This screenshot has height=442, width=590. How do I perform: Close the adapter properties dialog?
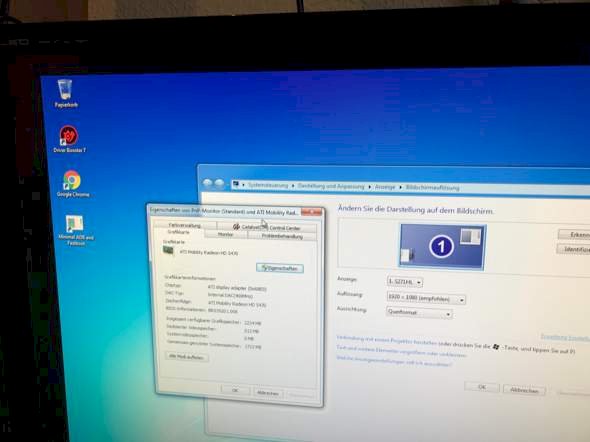click(x=312, y=212)
